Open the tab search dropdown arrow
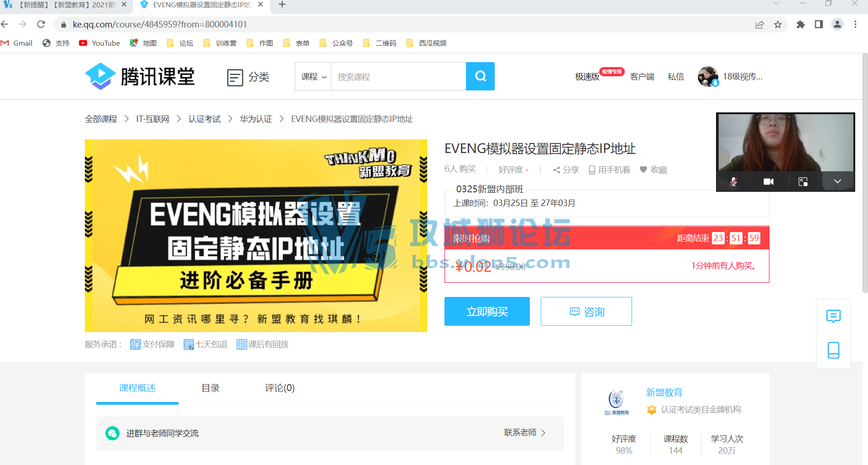This screenshot has height=465, width=868. click(x=776, y=3)
